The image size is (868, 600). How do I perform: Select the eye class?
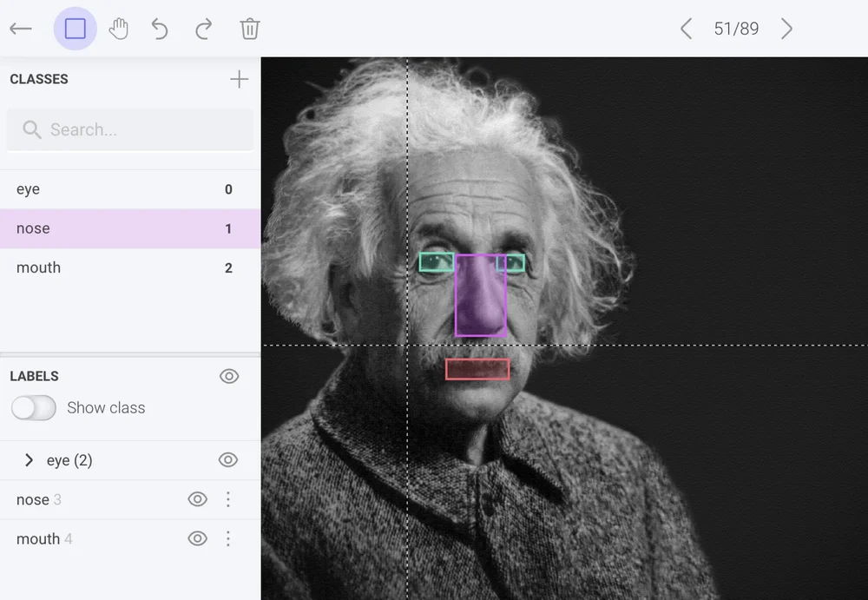(130, 189)
